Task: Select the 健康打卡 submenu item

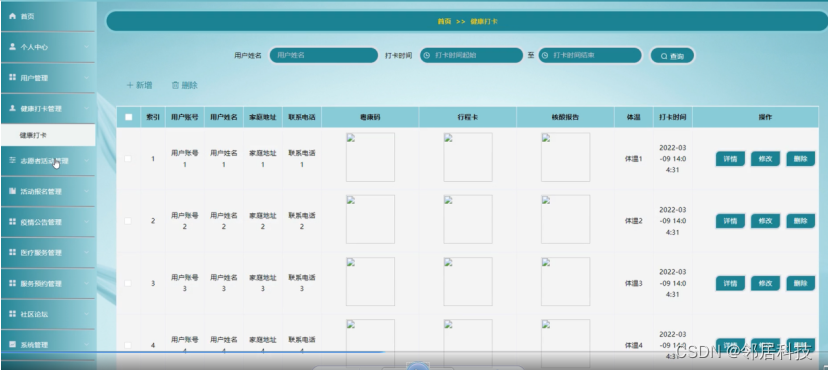Action: click(x=48, y=135)
